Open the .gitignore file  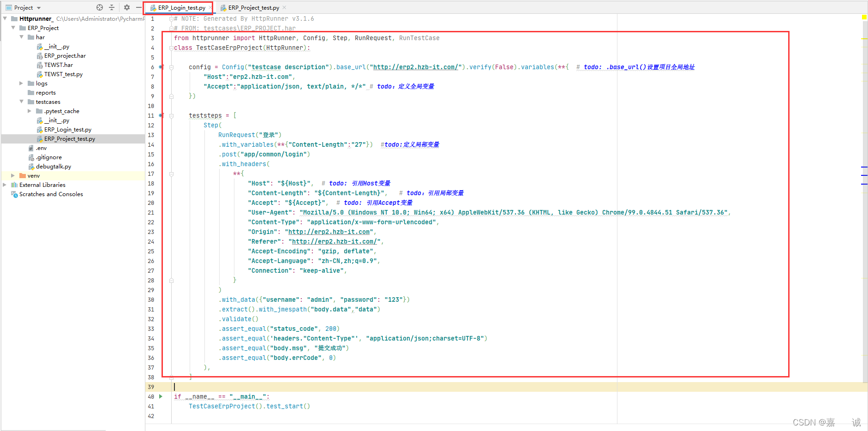pyautogui.click(x=48, y=157)
